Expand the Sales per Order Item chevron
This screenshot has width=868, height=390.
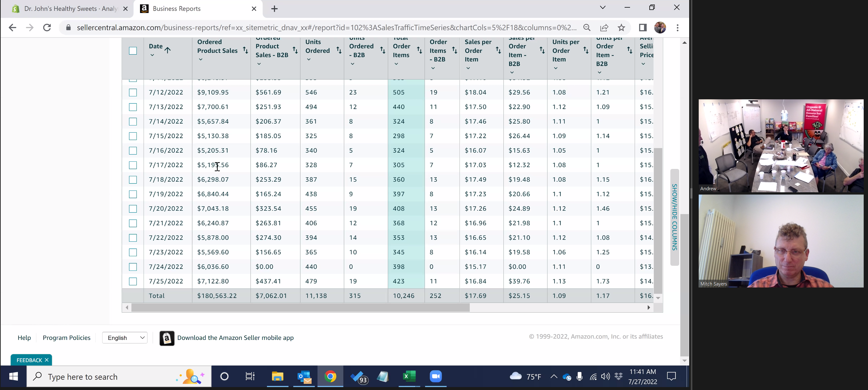point(468,68)
